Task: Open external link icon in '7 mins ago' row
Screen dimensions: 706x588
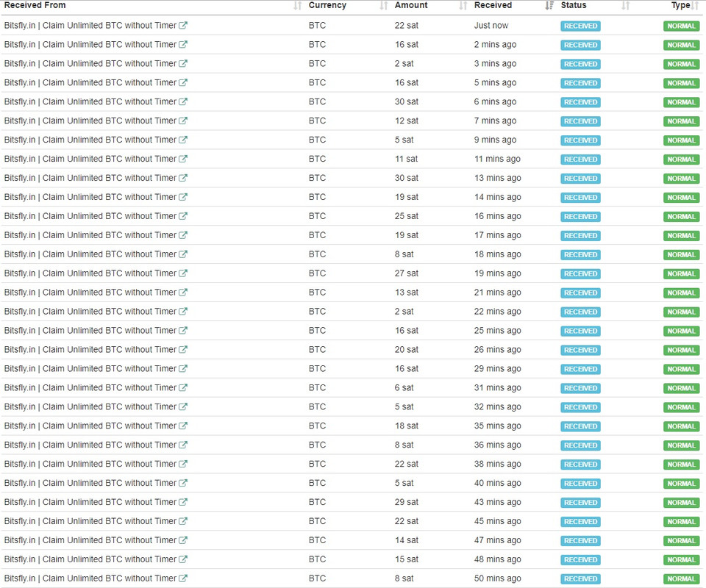Action: point(183,121)
